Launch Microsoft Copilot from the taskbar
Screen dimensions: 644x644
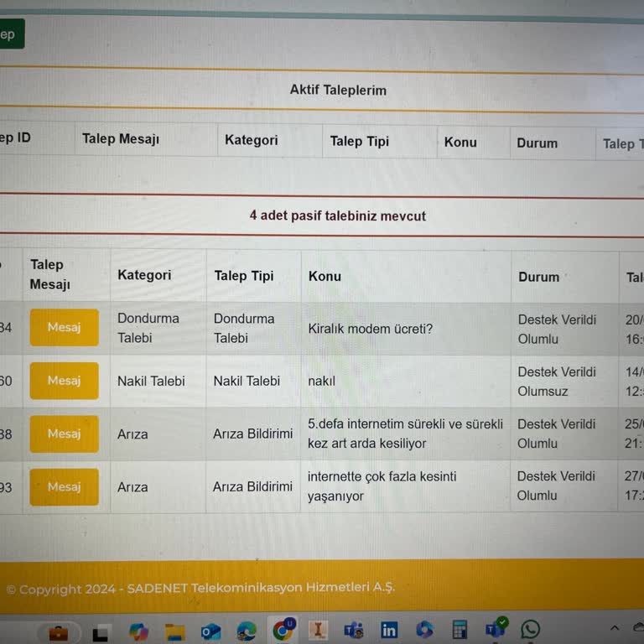[x=138, y=631]
